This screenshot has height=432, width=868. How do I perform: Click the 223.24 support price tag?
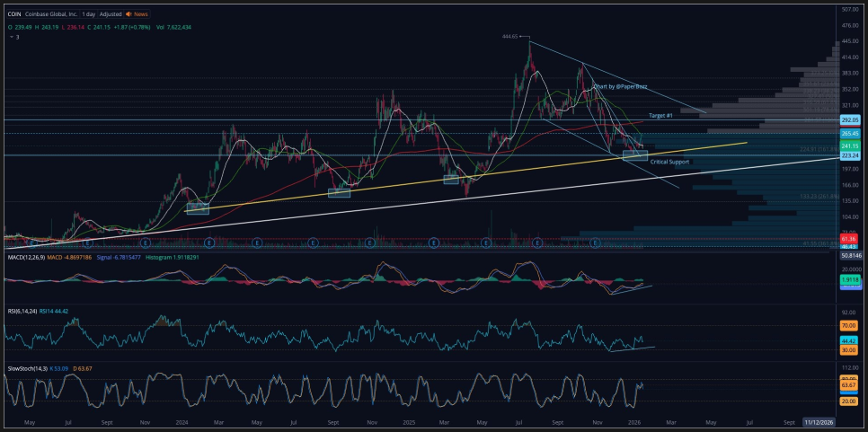[850, 155]
